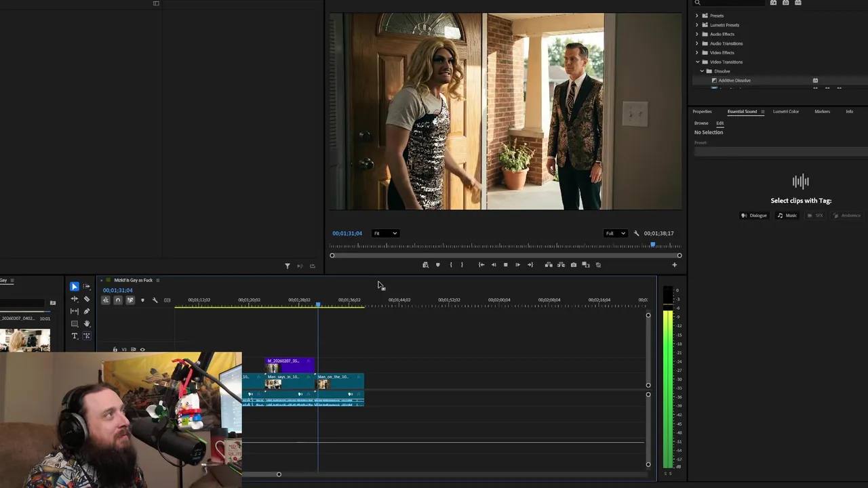Toggle V3 track lock
Screen dimensions: 868x488
[115, 350]
